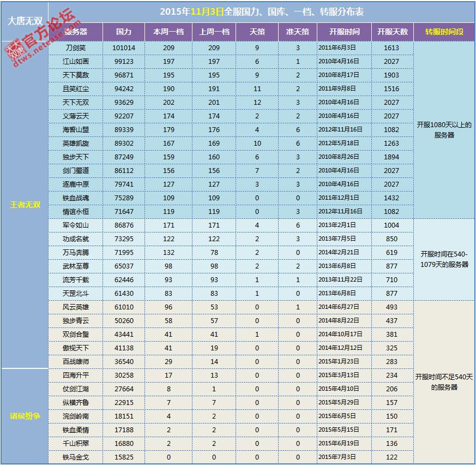Select server name 且笑红尘
The height and width of the screenshot is (465, 476).
[x=76, y=89]
